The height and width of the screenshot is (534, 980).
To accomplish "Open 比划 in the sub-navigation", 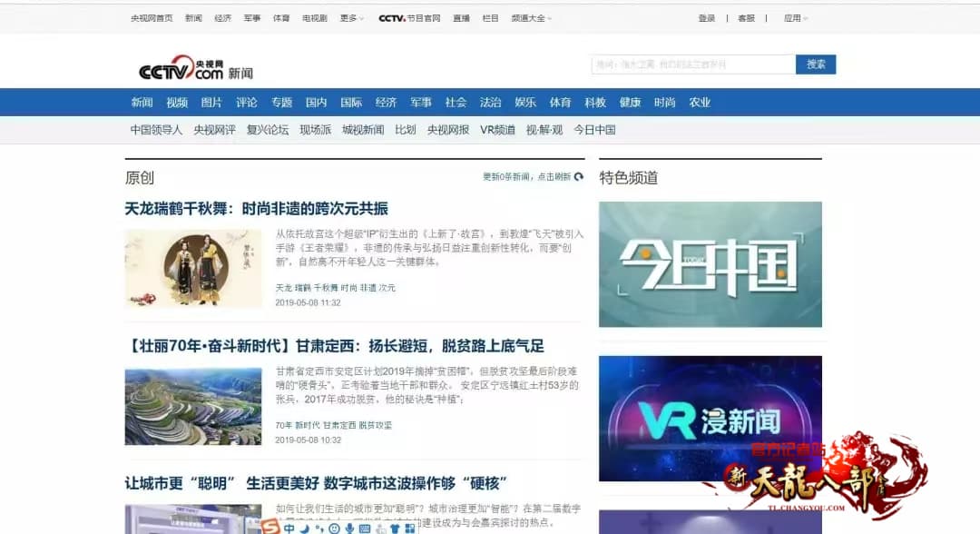I will [405, 130].
